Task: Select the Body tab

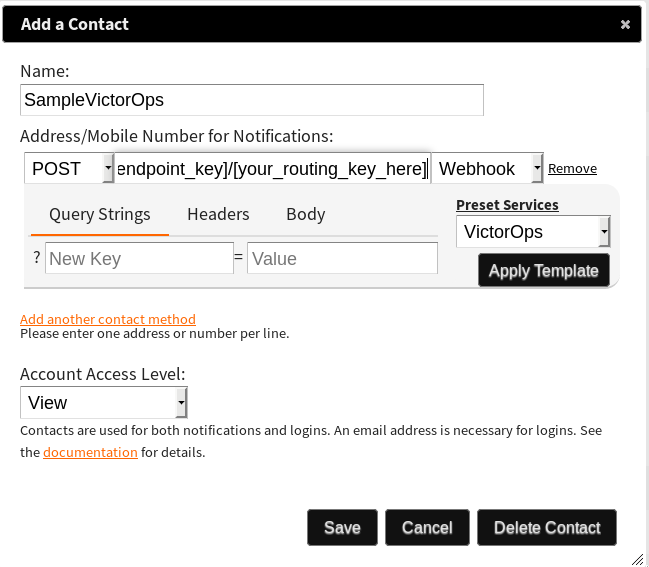Action: tap(305, 214)
